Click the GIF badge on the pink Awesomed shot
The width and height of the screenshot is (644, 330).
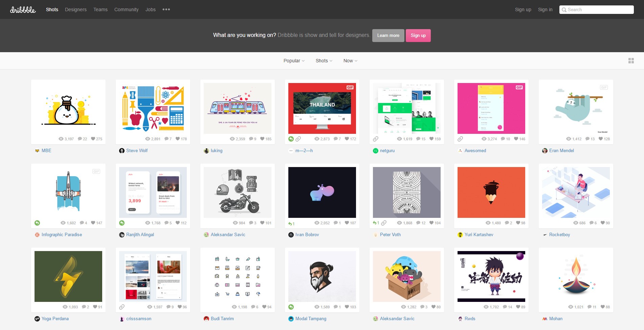coord(519,87)
